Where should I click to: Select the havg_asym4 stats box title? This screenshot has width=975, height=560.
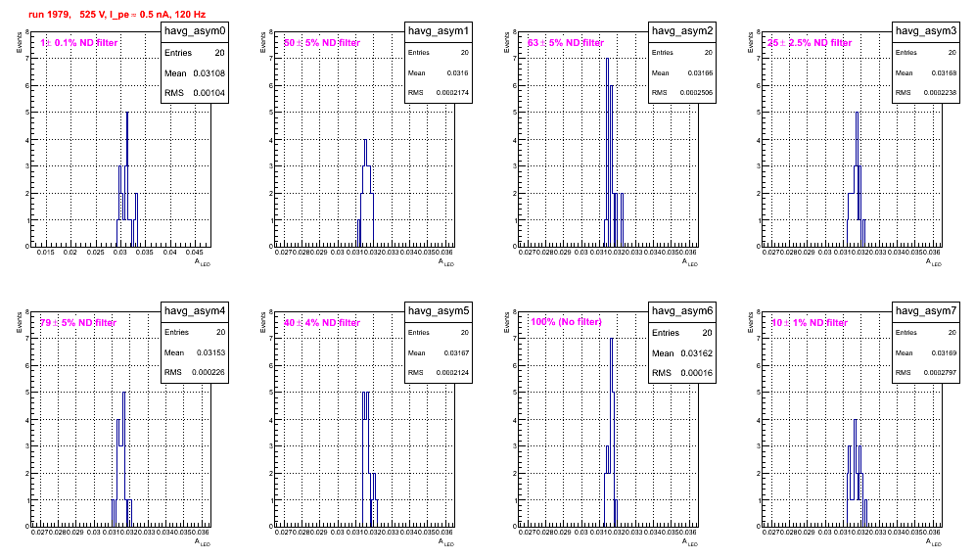[x=195, y=311]
